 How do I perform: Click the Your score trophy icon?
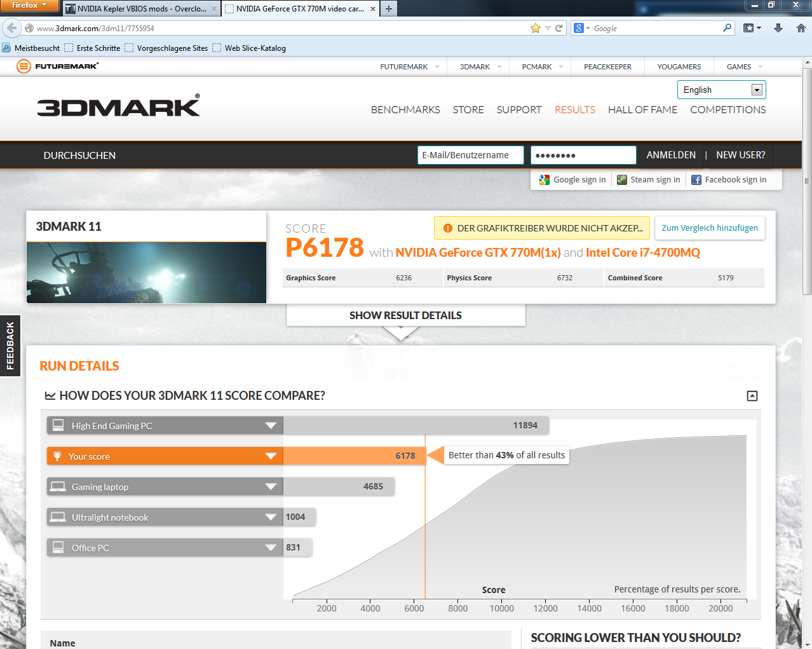57,456
